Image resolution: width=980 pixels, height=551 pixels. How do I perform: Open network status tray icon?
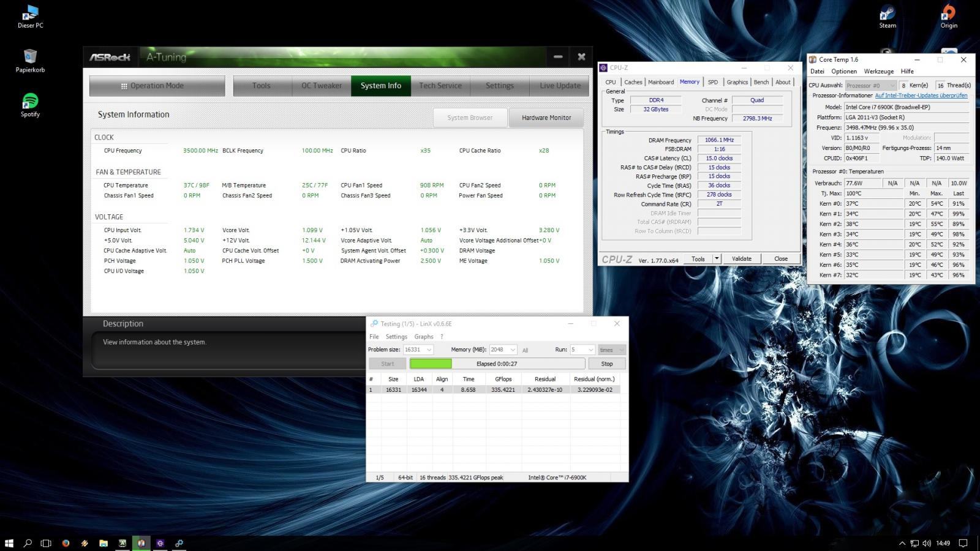pyautogui.click(x=914, y=543)
